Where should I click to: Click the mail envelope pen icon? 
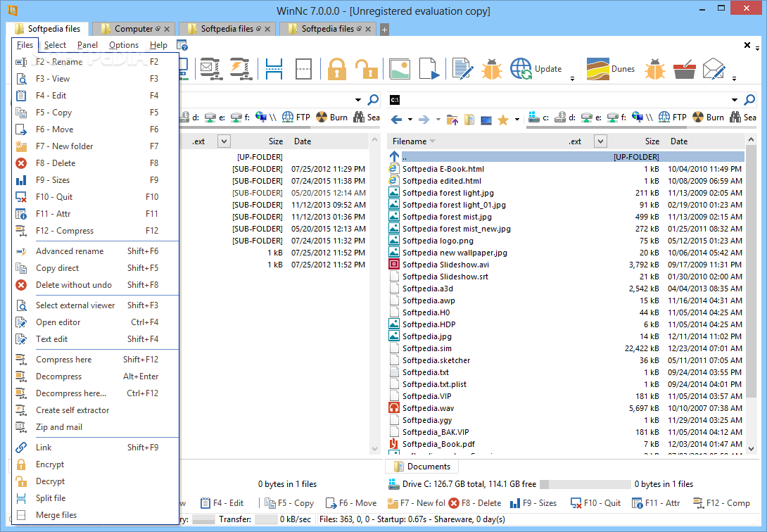[714, 69]
